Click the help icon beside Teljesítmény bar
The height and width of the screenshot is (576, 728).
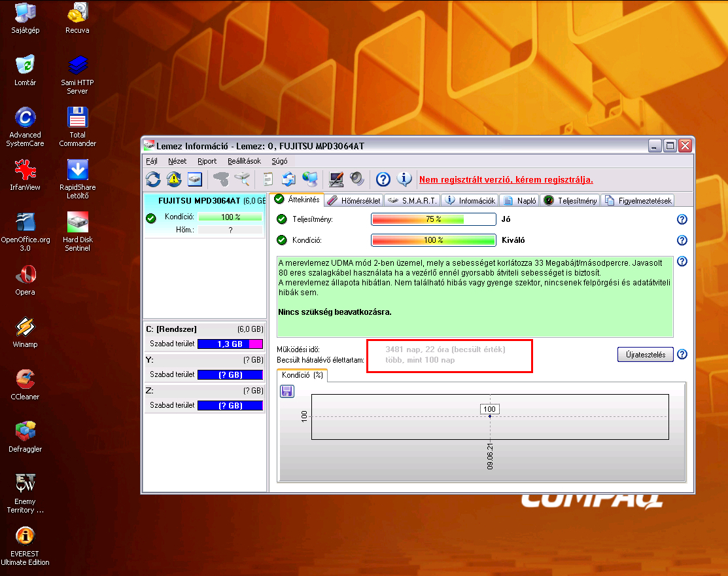tap(682, 219)
